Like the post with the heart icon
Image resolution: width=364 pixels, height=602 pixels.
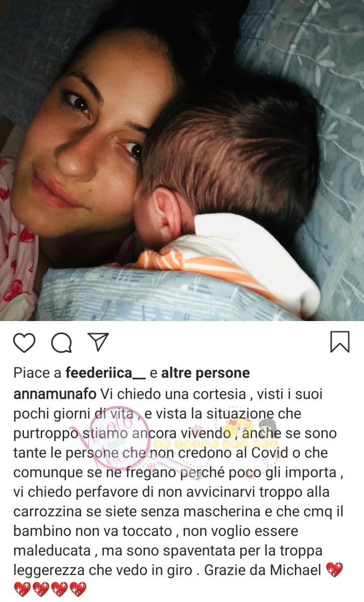(24, 343)
